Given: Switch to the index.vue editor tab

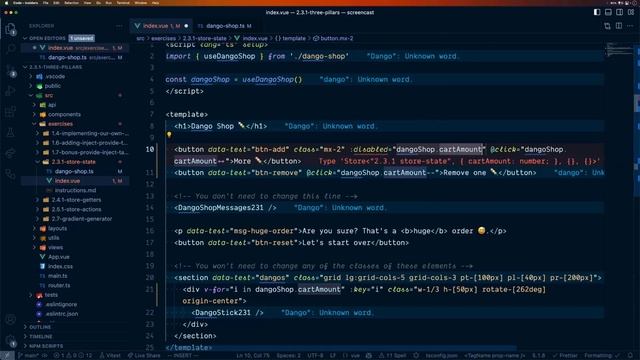Looking at the screenshot, I should (x=162, y=26).
